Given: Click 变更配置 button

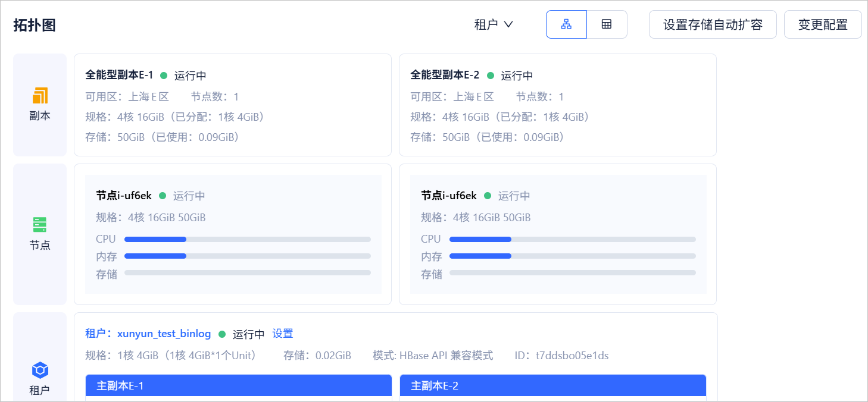Looking at the screenshot, I should (x=823, y=24).
